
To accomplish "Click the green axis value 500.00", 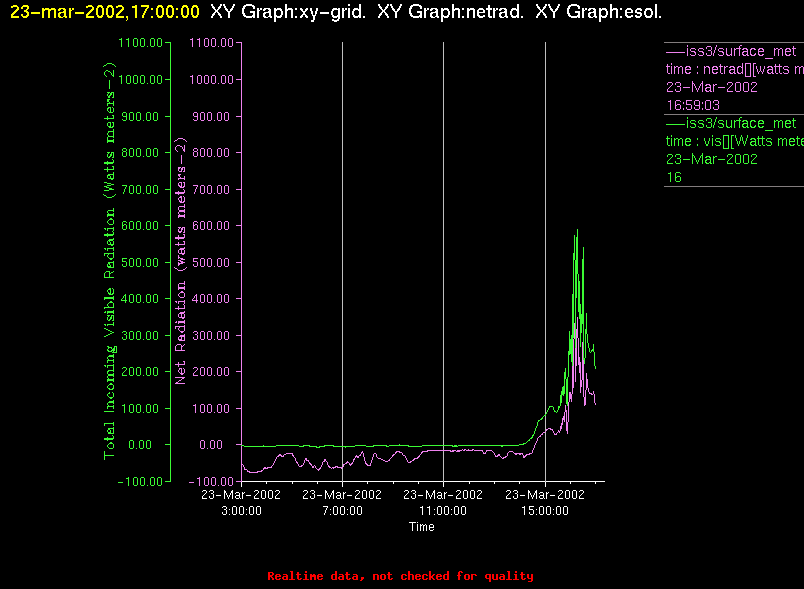I will 140,262.
